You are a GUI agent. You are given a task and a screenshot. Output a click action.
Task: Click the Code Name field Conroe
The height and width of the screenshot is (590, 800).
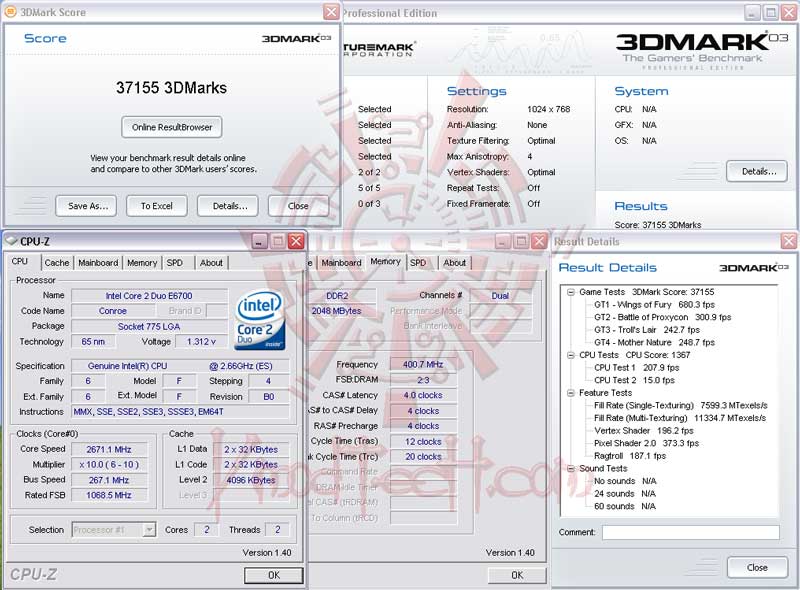pos(113,311)
